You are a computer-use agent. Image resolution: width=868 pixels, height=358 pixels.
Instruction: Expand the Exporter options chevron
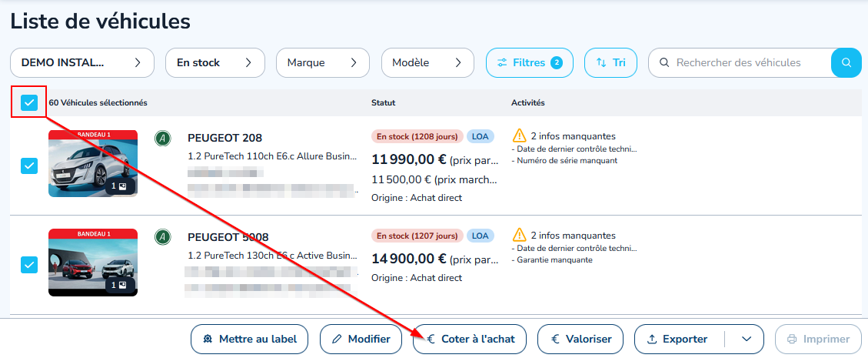click(747, 340)
